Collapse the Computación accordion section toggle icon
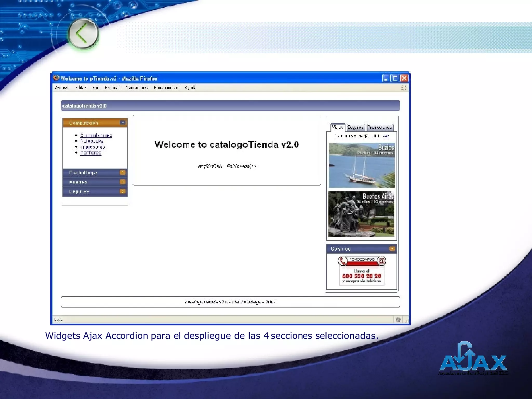532x399 pixels. 123,123
